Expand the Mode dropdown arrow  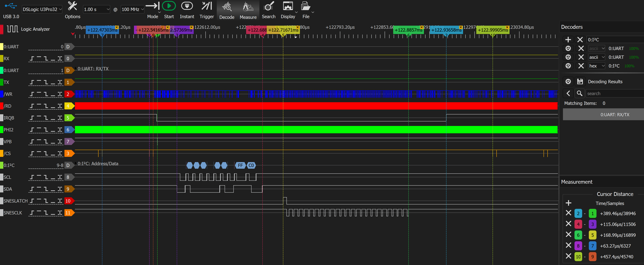point(159,12)
